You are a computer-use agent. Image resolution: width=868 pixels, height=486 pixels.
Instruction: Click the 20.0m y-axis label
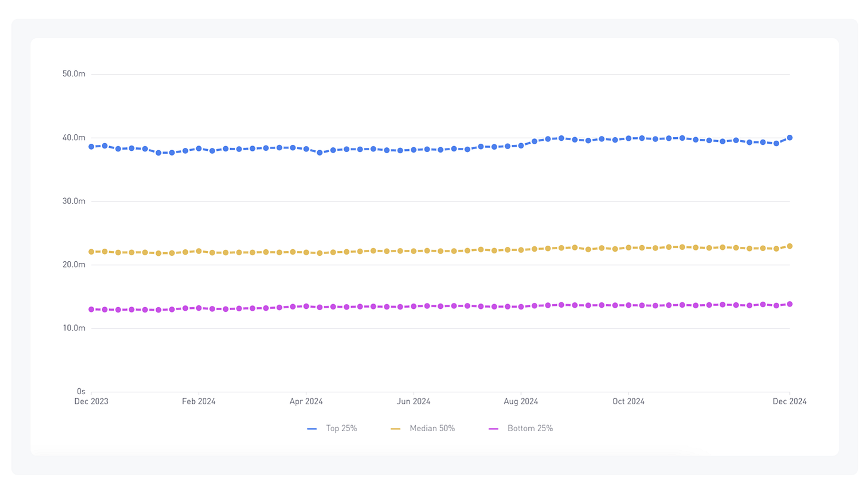coord(74,265)
